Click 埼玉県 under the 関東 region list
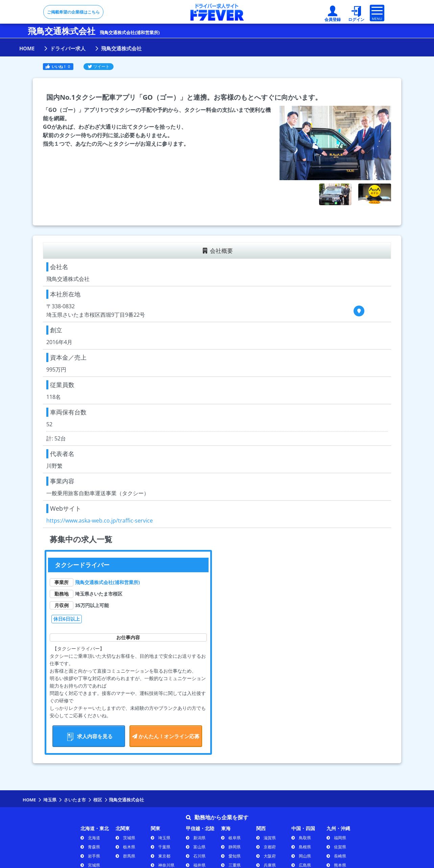 [x=164, y=838]
